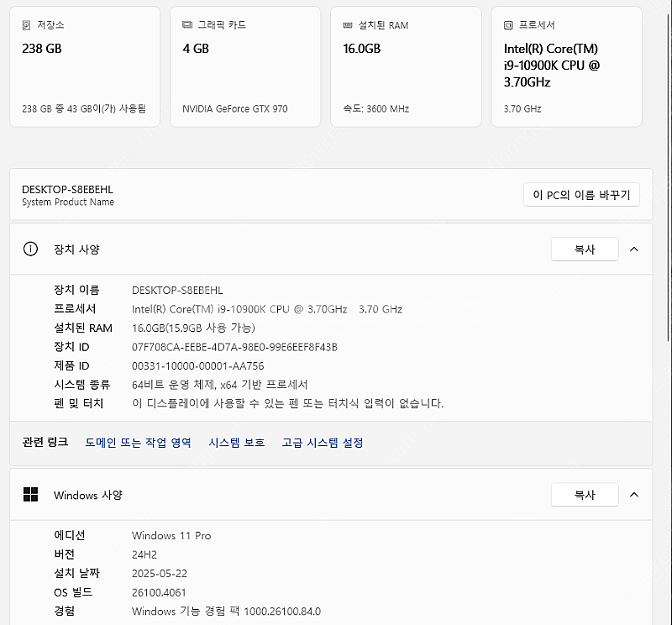The width and height of the screenshot is (672, 625).
Task: Click the pen and touch value 이 디스플레이에 사용할 수 있는
Action: point(287,403)
